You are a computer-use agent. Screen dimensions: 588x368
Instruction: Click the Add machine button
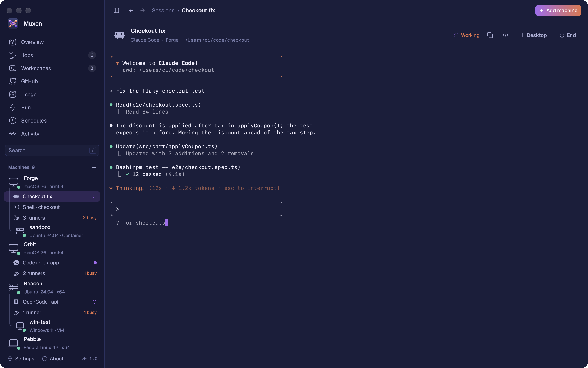(x=558, y=10)
